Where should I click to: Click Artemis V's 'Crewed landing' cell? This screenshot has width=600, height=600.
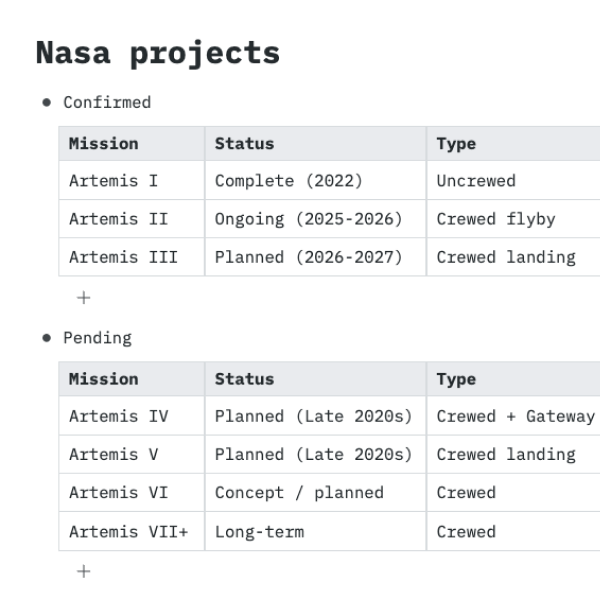(x=513, y=454)
